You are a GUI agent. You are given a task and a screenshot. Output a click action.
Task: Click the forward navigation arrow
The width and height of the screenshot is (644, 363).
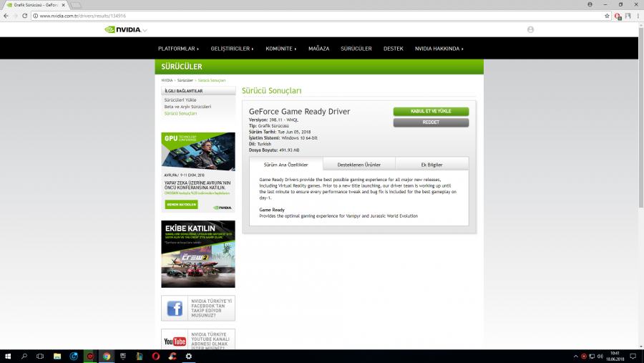(x=15, y=16)
